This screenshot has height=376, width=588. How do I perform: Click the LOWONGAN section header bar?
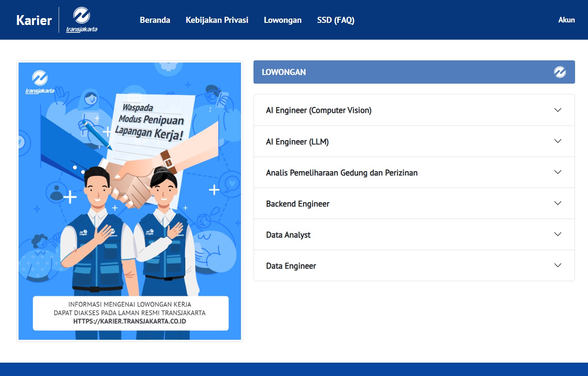tap(388, 72)
